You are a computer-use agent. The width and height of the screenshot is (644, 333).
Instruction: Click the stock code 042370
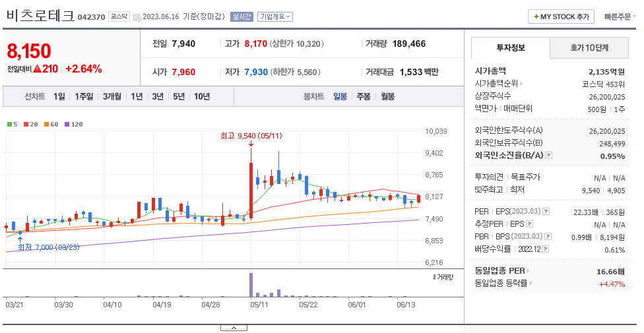point(91,17)
